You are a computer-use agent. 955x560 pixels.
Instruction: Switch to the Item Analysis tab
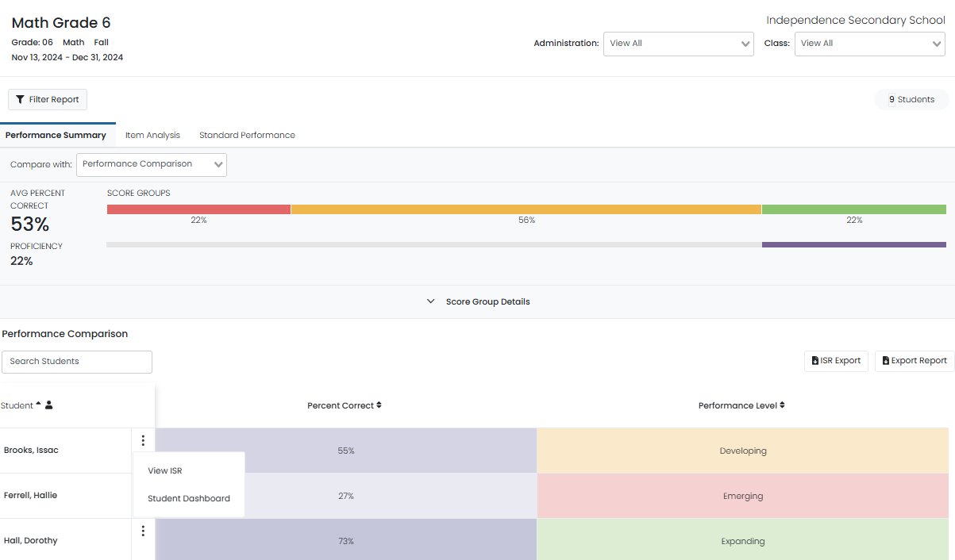tap(152, 135)
